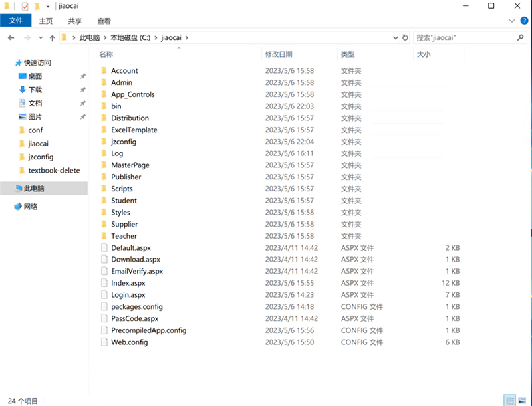This screenshot has width=532, height=406.
Task: Sort by 名称 column header
Action: (106, 54)
